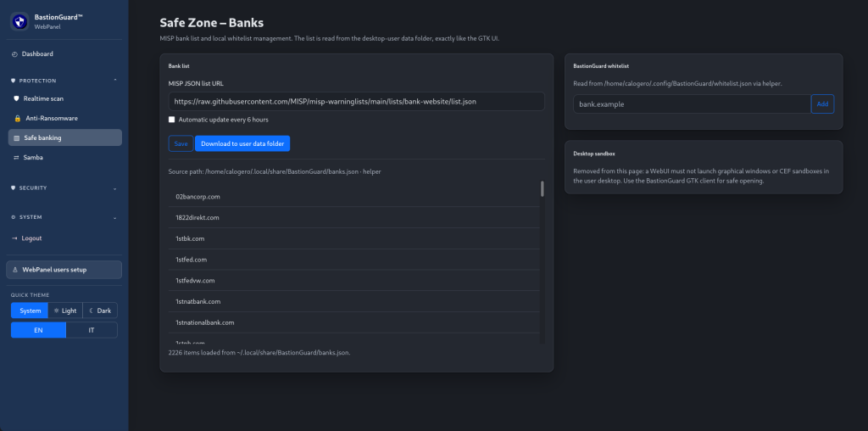The width and height of the screenshot is (868, 431).
Task: Open Anti-Ransomware page
Action: (x=64, y=119)
